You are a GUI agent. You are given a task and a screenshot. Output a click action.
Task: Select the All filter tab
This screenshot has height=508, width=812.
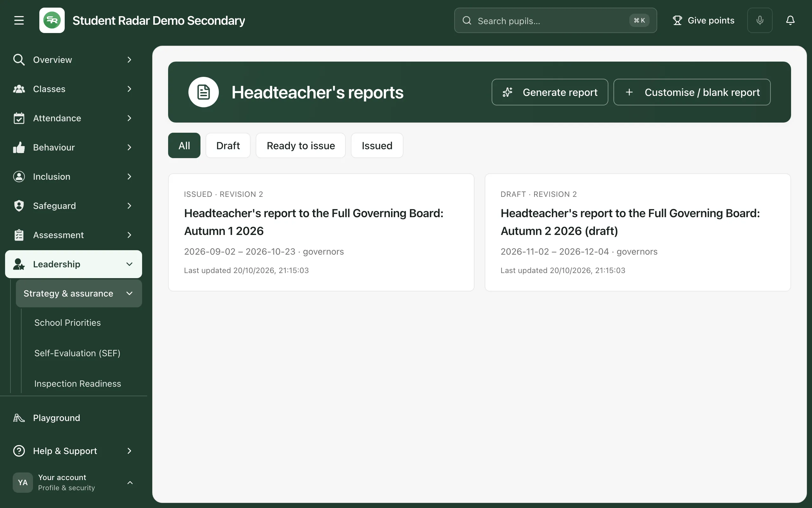(x=184, y=145)
